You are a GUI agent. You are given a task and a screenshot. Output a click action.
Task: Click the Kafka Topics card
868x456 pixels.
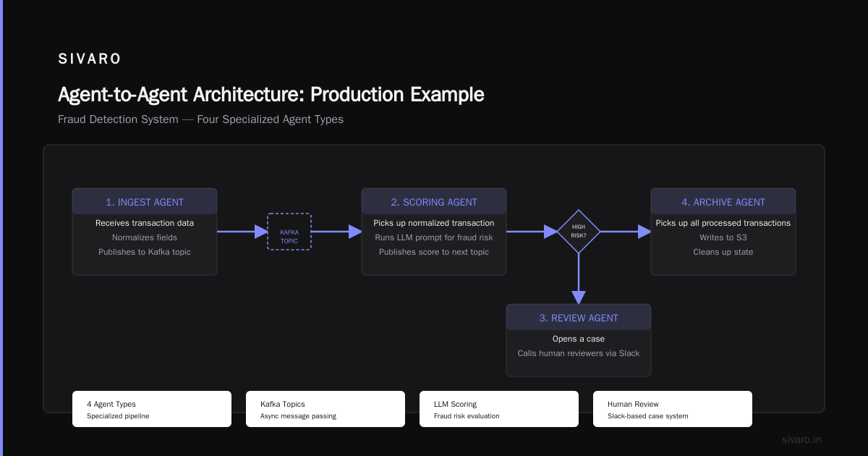[325, 409]
